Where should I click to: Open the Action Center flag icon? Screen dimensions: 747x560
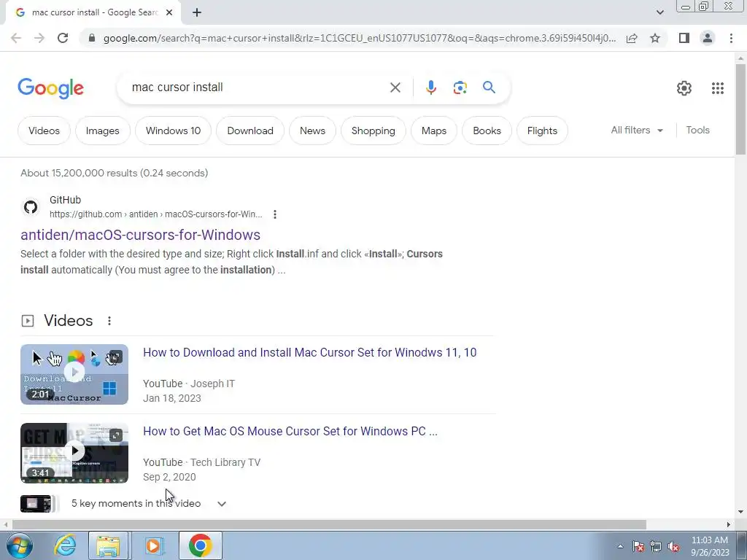638,546
